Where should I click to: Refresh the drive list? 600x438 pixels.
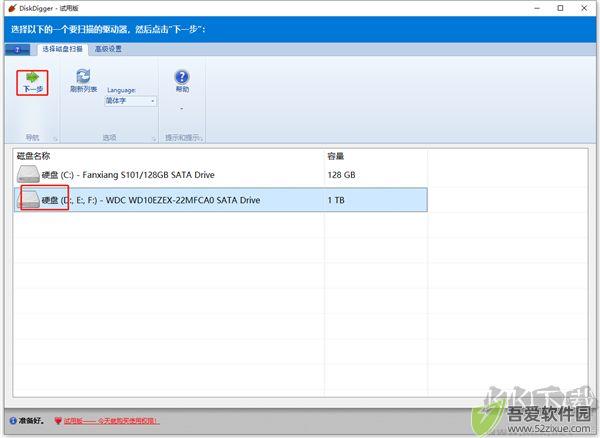pos(83,81)
